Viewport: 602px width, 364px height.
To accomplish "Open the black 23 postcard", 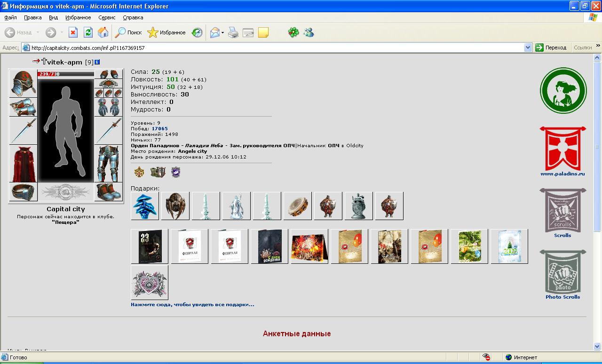I will (150, 246).
